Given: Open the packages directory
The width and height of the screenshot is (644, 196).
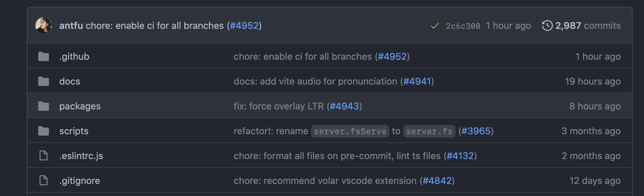Looking at the screenshot, I should [80, 106].
